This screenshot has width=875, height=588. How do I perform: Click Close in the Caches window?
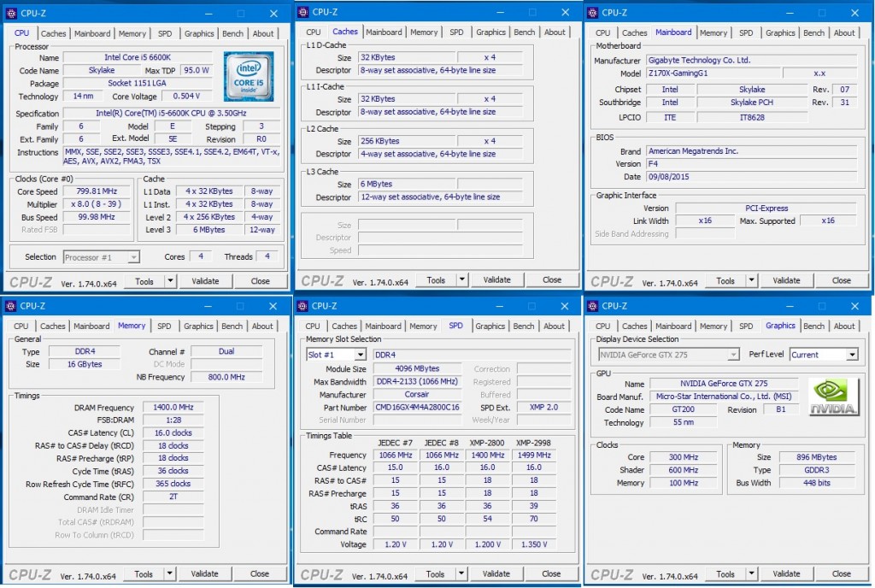pos(551,279)
